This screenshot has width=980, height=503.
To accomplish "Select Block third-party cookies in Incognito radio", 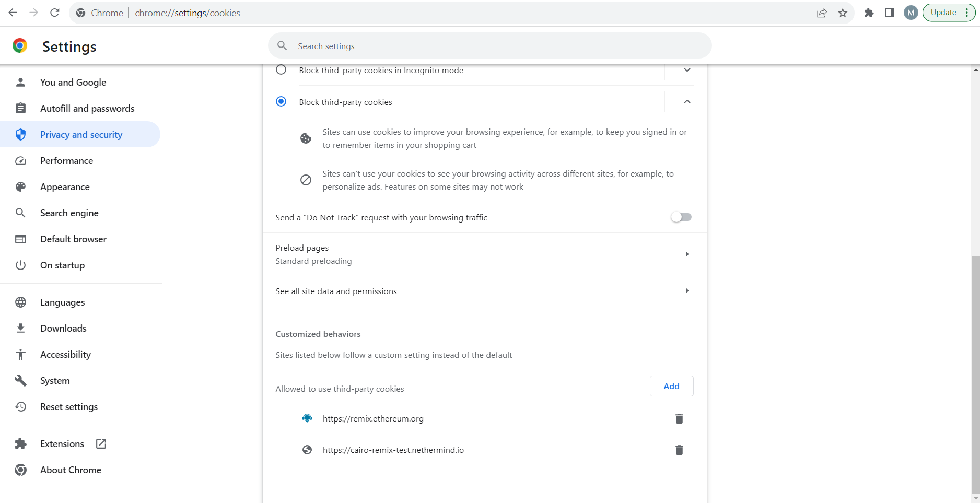I will click(281, 70).
